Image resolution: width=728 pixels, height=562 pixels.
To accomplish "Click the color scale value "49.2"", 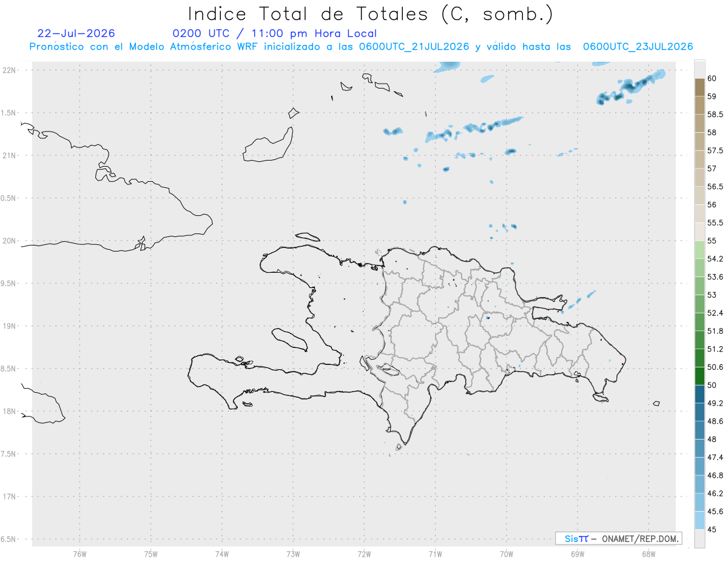I will pyautogui.click(x=715, y=404).
